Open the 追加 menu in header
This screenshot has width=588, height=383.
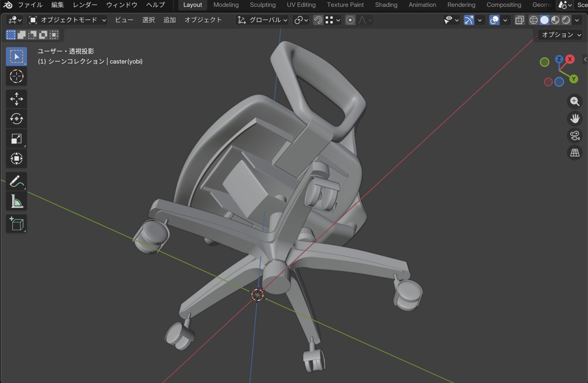click(x=169, y=20)
